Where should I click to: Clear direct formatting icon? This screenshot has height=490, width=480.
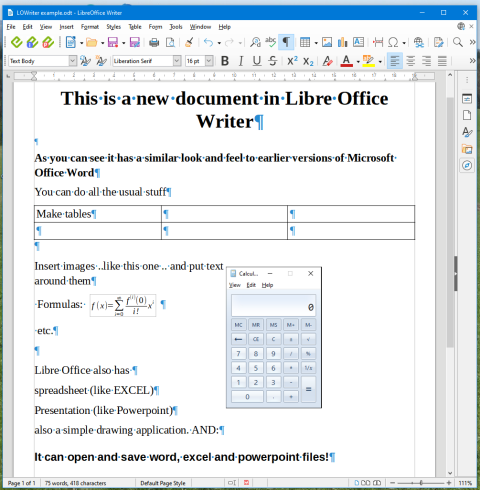pos(327,61)
